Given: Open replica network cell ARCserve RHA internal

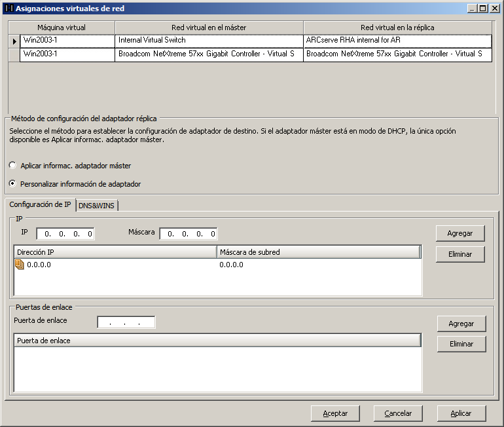Looking at the screenshot, I should (397, 41).
